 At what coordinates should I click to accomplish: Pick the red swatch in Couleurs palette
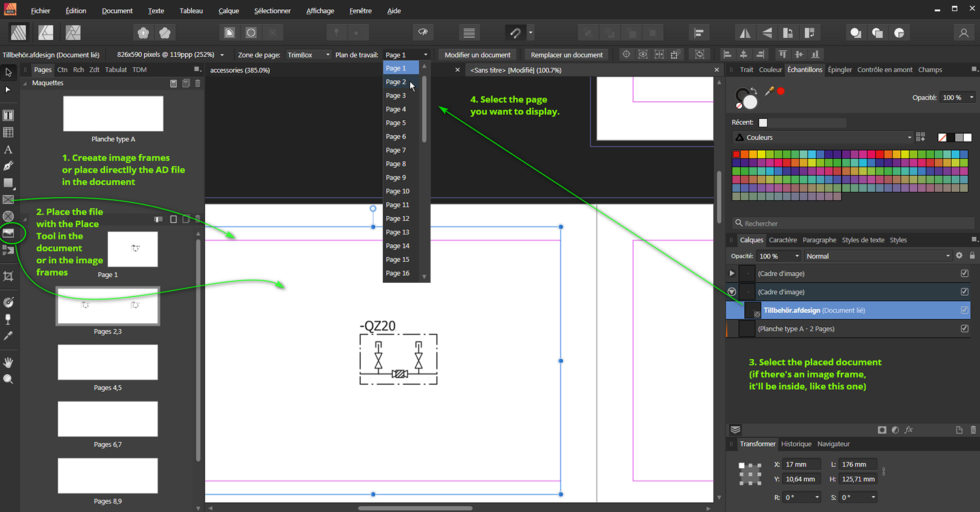click(736, 155)
